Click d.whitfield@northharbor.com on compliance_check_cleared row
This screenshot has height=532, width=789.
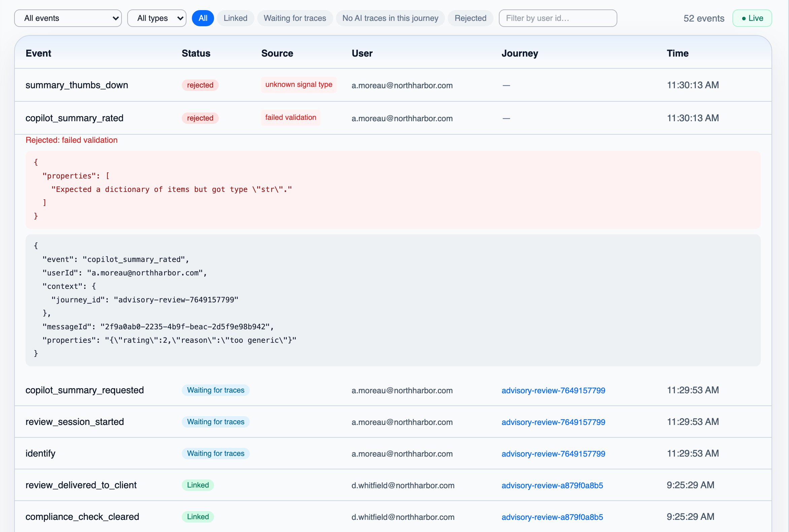403,517
